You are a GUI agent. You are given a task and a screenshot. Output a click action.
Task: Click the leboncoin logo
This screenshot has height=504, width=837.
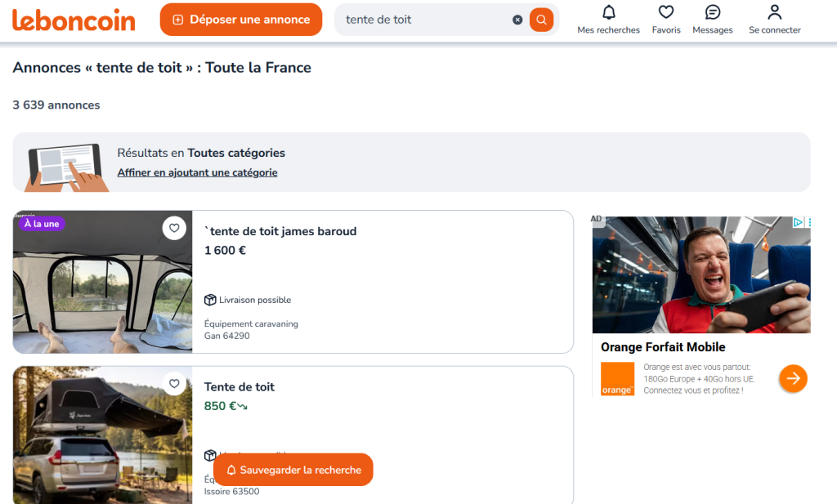tap(74, 20)
